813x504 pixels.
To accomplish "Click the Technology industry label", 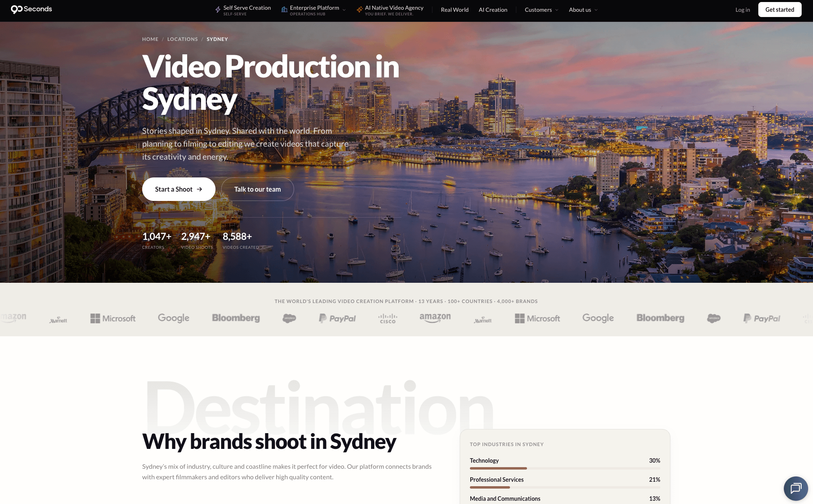I will (484, 461).
